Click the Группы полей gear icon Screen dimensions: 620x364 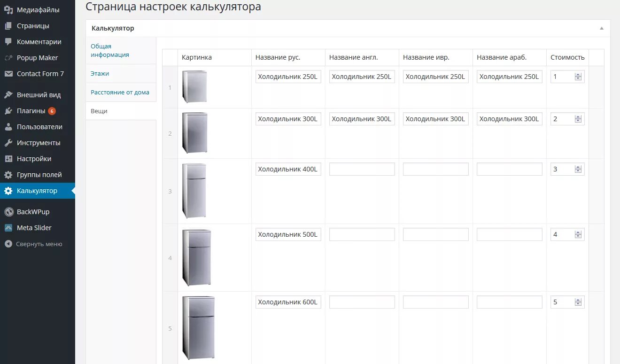click(x=8, y=175)
